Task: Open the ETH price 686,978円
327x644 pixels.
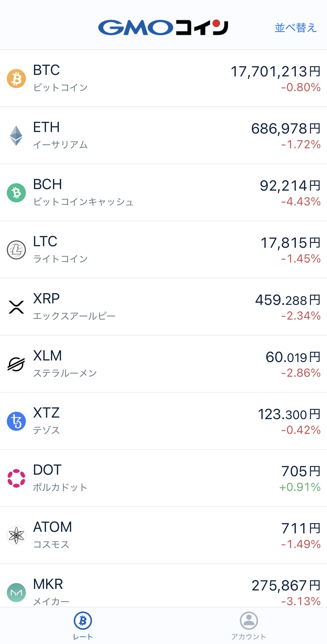Action: click(x=286, y=129)
